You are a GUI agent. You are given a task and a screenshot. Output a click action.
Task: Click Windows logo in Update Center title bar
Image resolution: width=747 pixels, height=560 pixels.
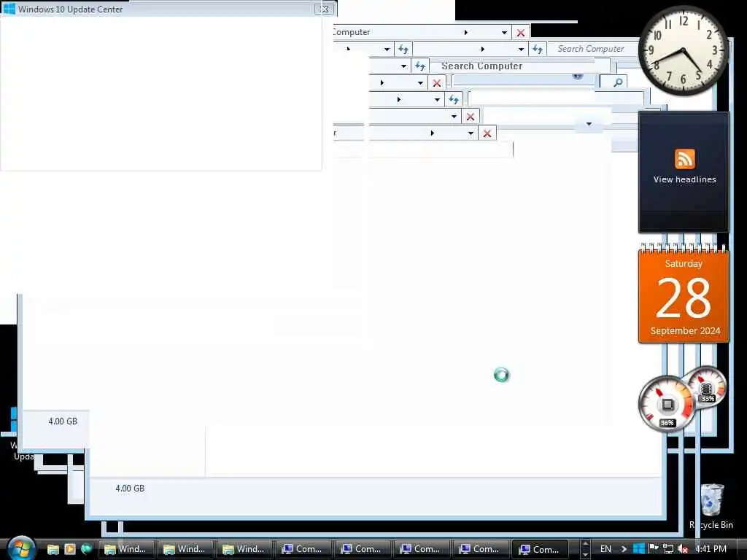click(x=9, y=9)
